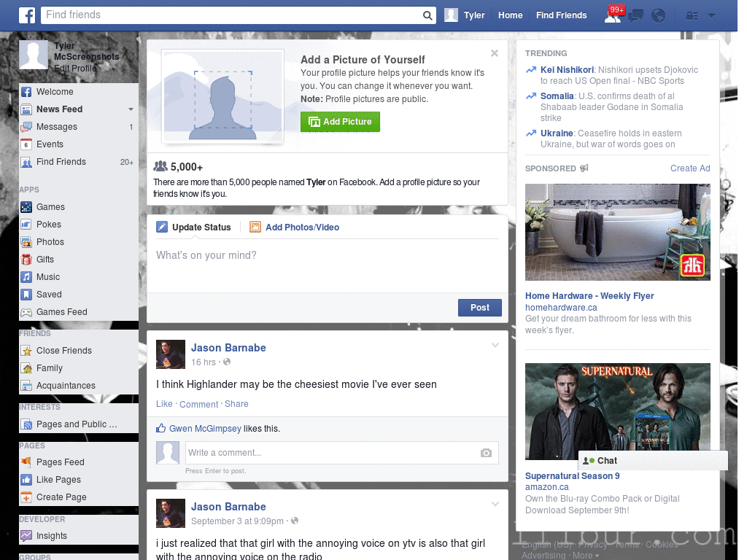Screen dimensions: 747x560
Task: Click the blue Post button
Action: pyautogui.click(x=480, y=308)
